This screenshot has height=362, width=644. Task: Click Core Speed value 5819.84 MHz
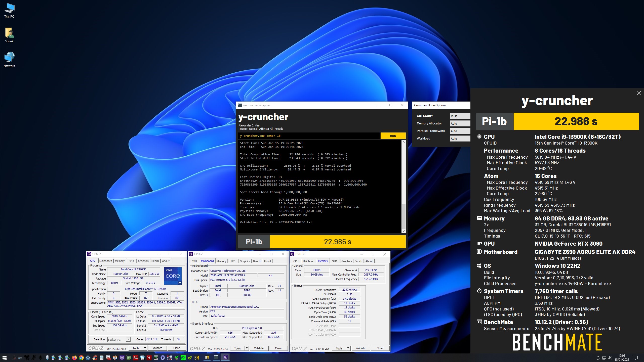click(x=120, y=316)
